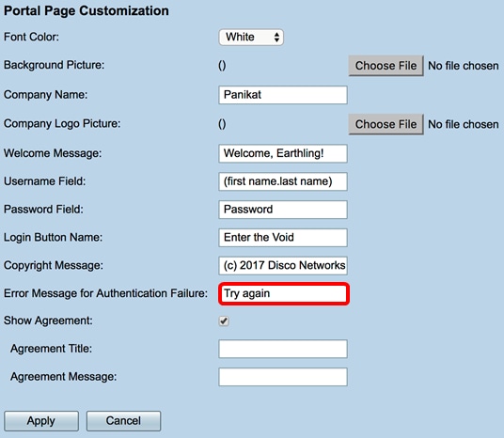
Task: Click the Portal Page Customization heading
Action: [87, 11]
